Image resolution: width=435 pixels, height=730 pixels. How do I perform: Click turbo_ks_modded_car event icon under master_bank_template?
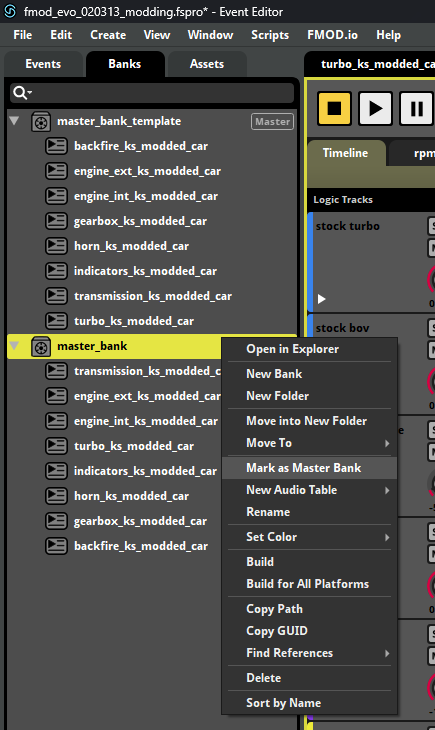point(56,321)
